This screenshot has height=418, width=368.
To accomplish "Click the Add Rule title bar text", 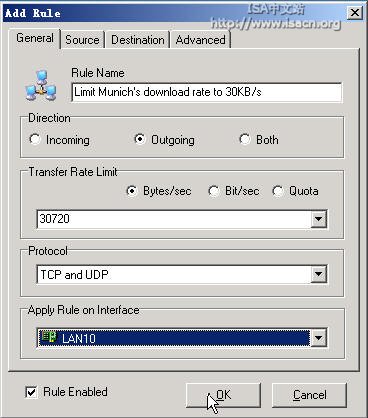I will [x=33, y=13].
